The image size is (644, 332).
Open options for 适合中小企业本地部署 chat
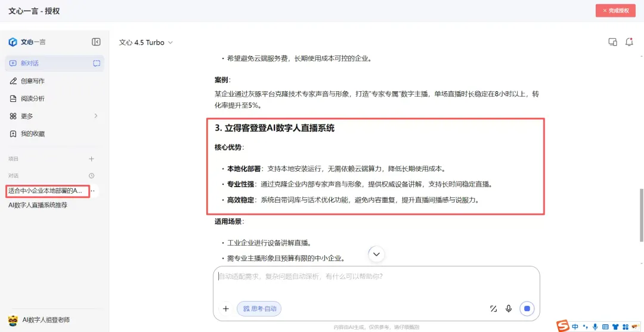pos(93,191)
